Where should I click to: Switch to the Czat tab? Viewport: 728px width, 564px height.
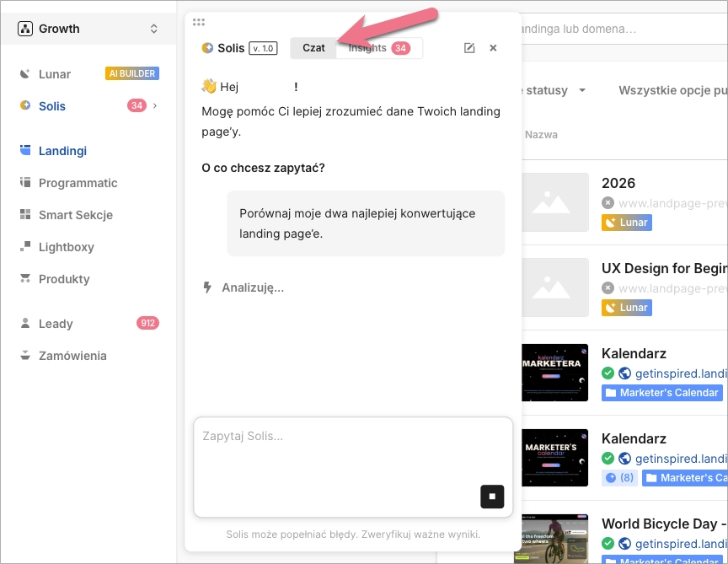tap(313, 48)
